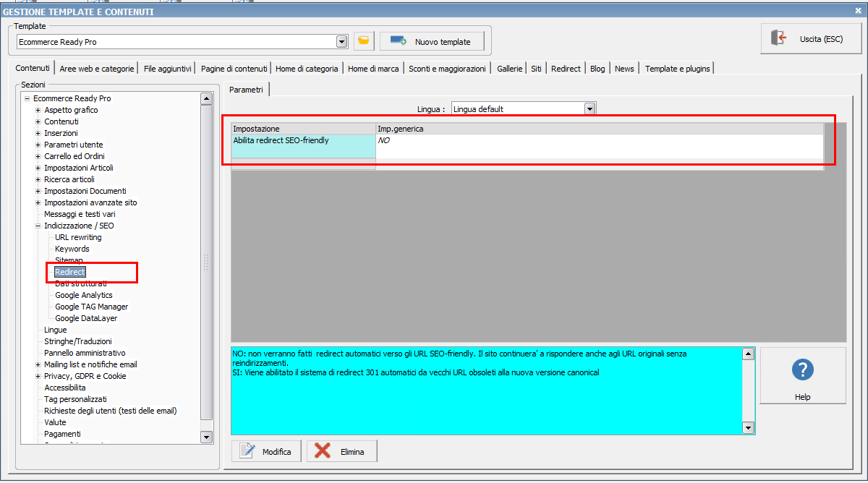This screenshot has height=483, width=868.
Task: Select the Abilita redirect SEO-friendly row
Action: [304, 140]
